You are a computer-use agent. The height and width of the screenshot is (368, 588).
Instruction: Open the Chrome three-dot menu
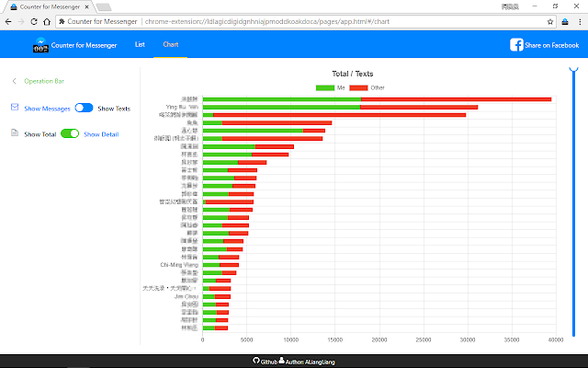coord(580,22)
